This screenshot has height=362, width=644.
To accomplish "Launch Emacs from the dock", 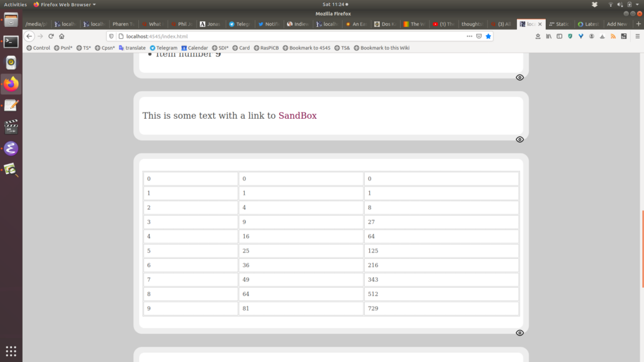I will coord(11,148).
